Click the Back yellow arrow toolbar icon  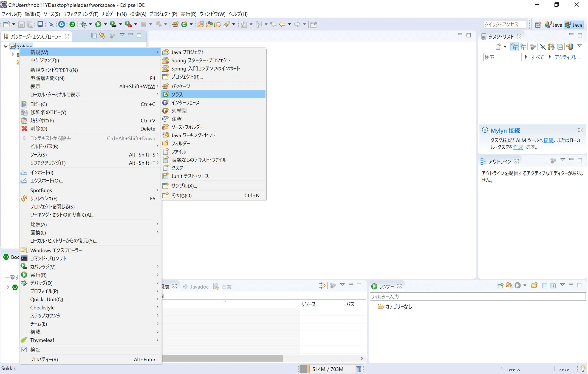coord(282,24)
